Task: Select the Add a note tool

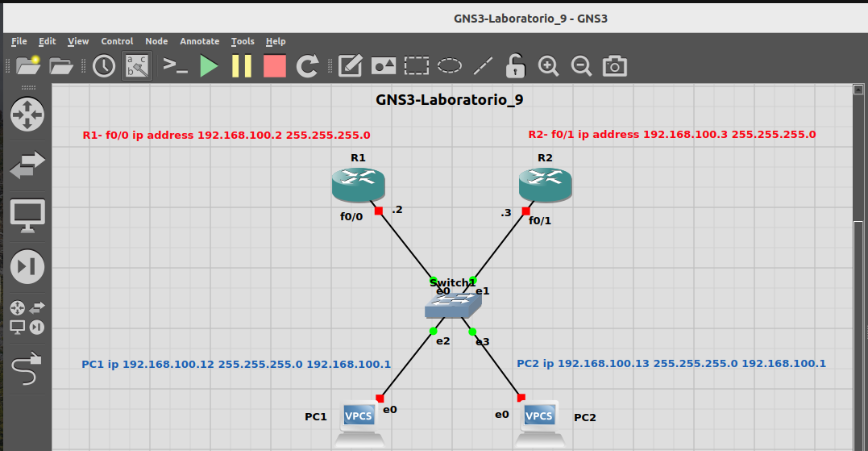Action: (x=351, y=66)
